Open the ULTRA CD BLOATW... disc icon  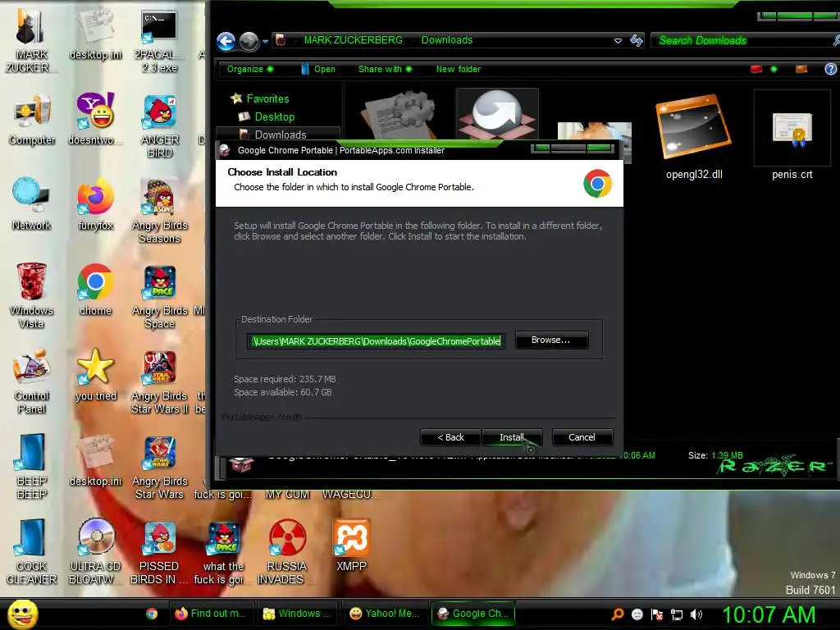95,552
